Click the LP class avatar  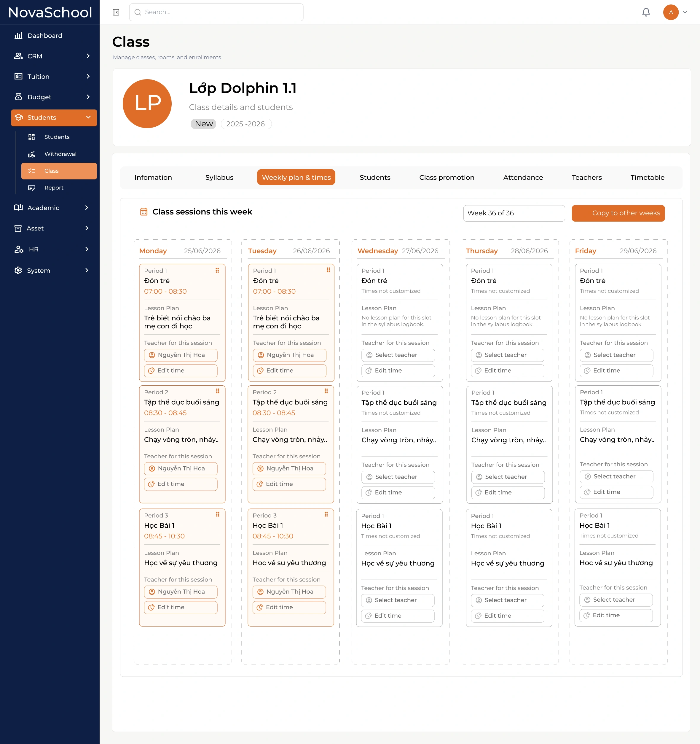147,104
